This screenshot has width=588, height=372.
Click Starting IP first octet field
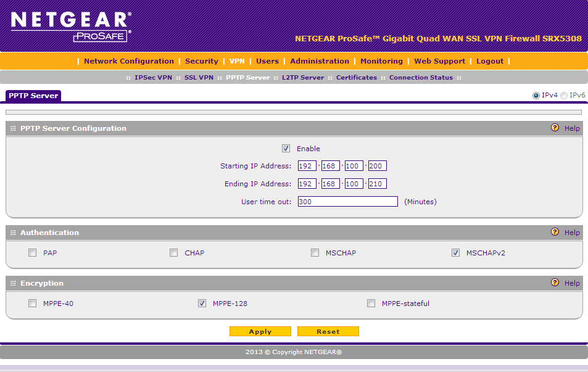click(x=307, y=166)
